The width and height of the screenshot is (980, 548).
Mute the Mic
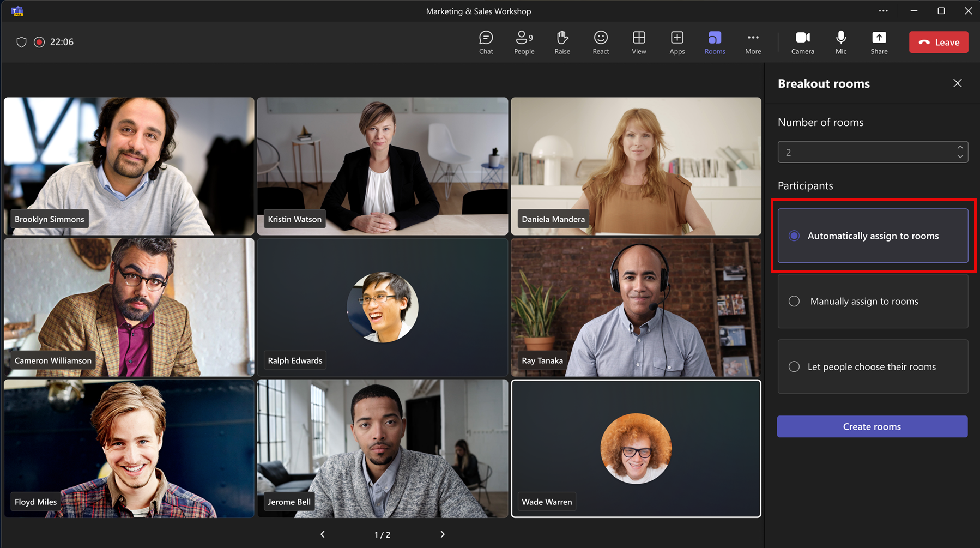click(841, 43)
